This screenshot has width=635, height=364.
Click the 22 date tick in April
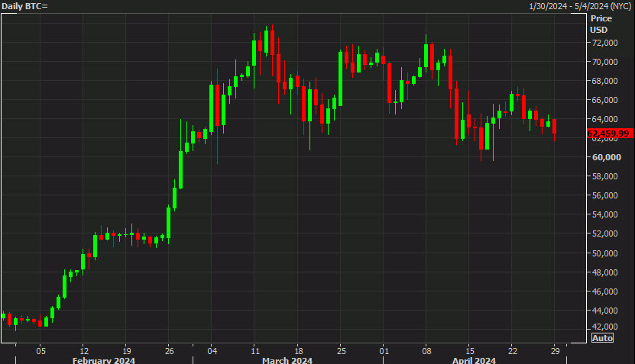pos(513,351)
